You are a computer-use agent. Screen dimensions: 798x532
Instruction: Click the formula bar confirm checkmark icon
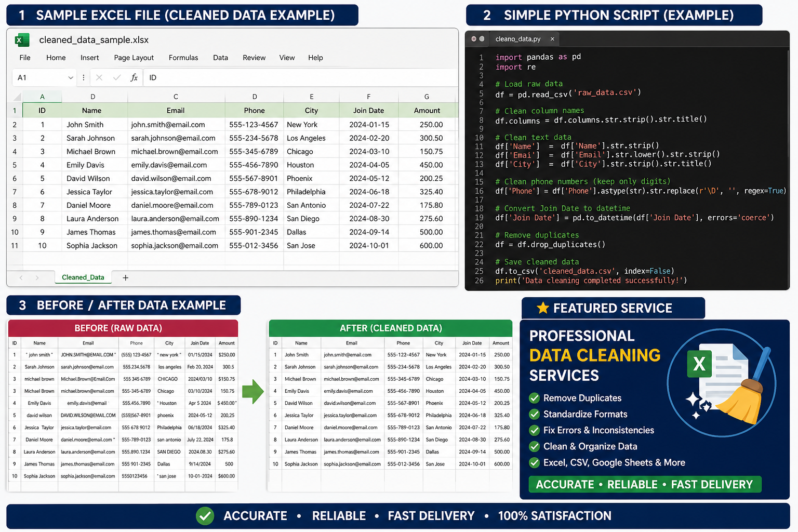pyautogui.click(x=117, y=77)
